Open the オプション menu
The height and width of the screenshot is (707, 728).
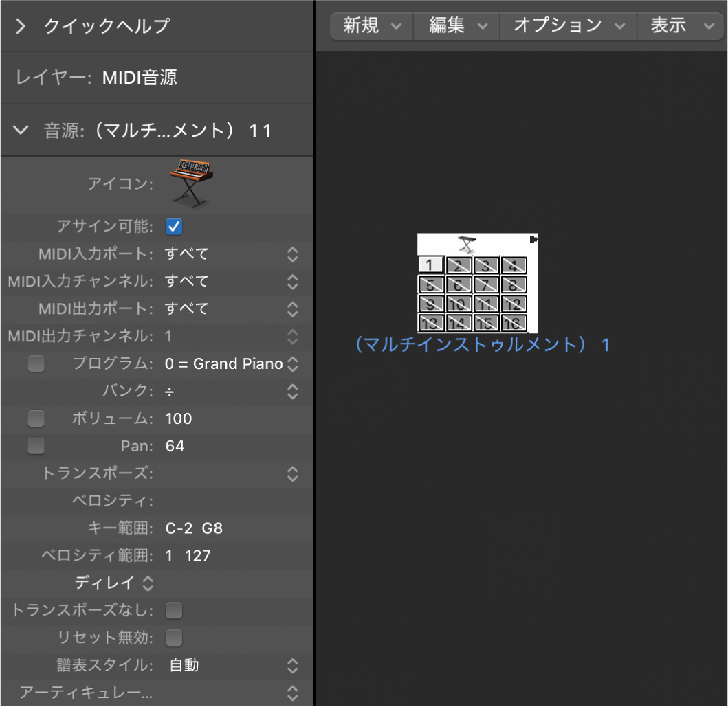tap(568, 26)
